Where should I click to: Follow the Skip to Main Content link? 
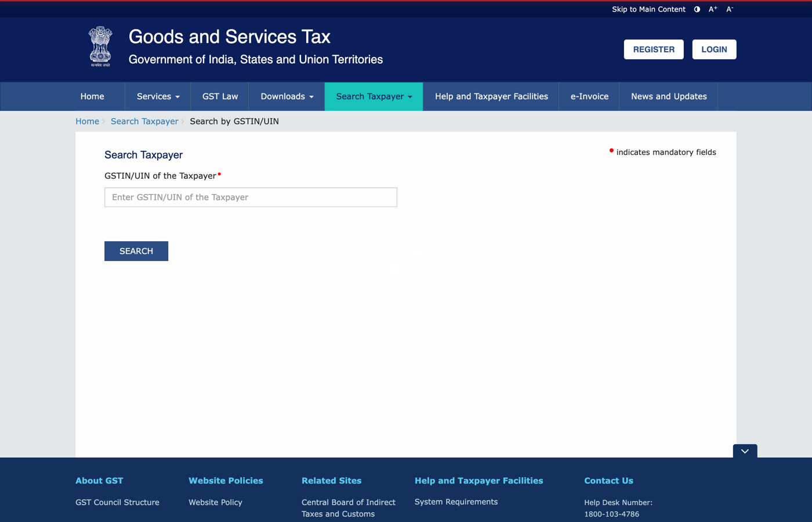[648, 9]
